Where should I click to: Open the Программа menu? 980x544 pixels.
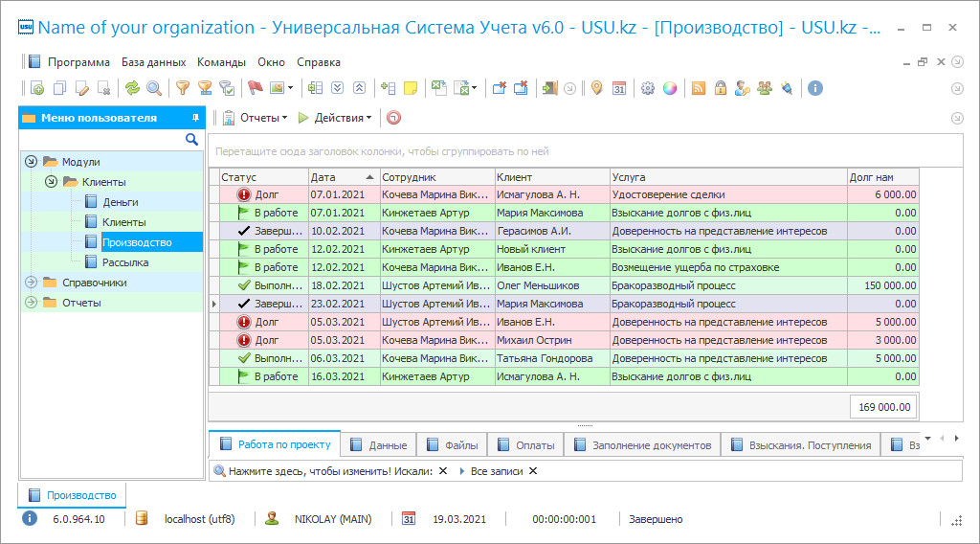[x=78, y=62]
